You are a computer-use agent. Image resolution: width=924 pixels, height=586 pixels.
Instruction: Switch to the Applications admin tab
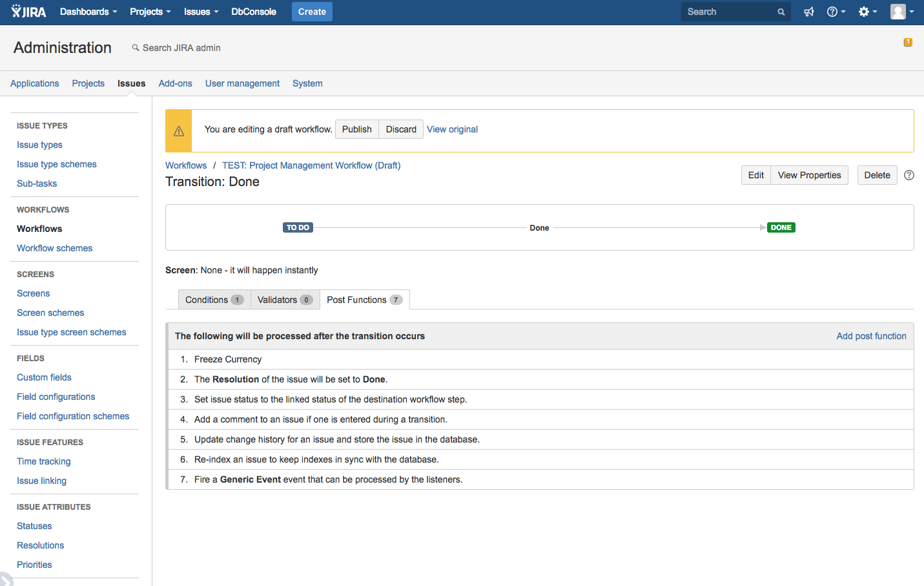coord(35,83)
